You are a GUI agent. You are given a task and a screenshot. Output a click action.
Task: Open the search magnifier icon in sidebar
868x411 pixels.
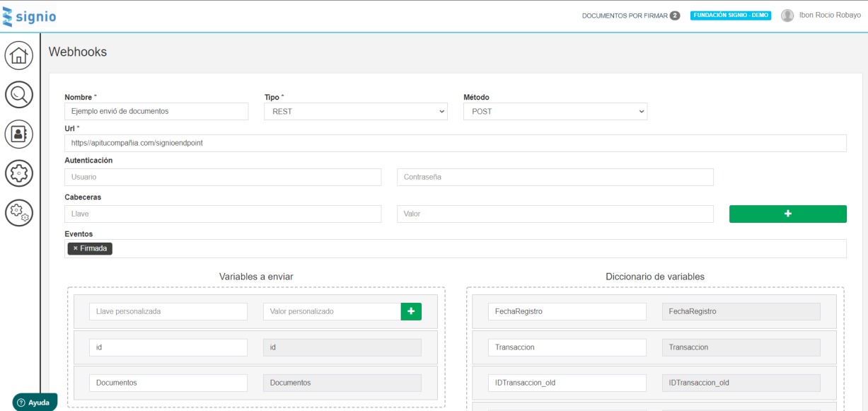[x=19, y=94]
